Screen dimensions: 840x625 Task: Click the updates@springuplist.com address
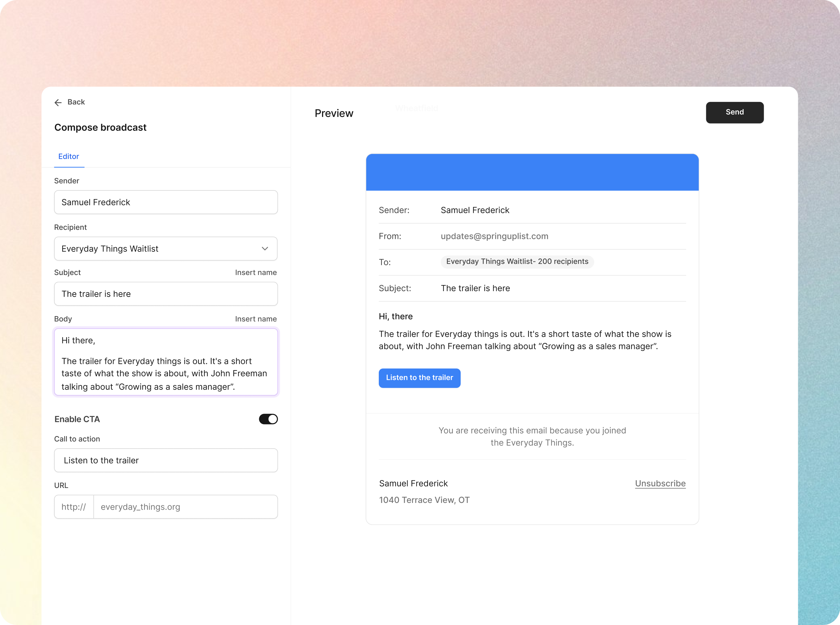(x=494, y=236)
